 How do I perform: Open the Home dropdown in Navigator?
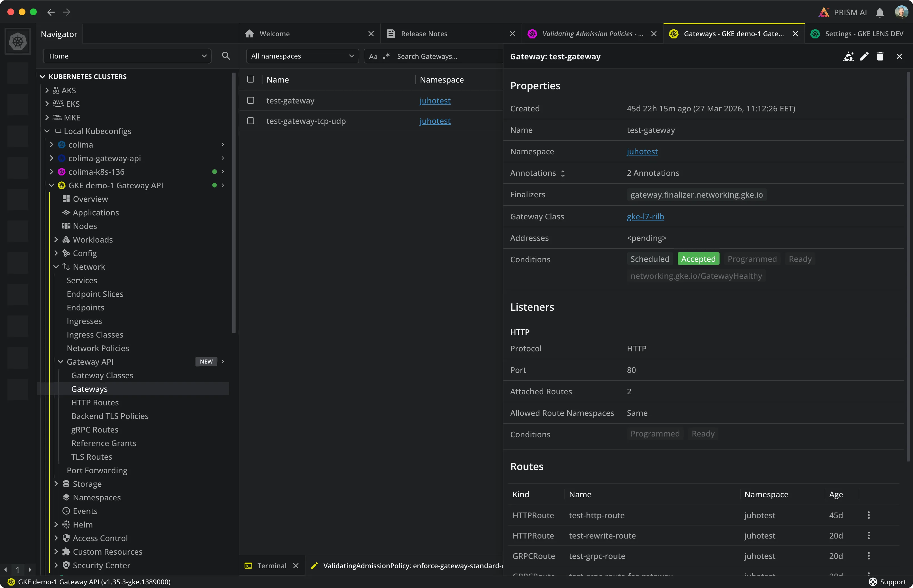(127, 56)
